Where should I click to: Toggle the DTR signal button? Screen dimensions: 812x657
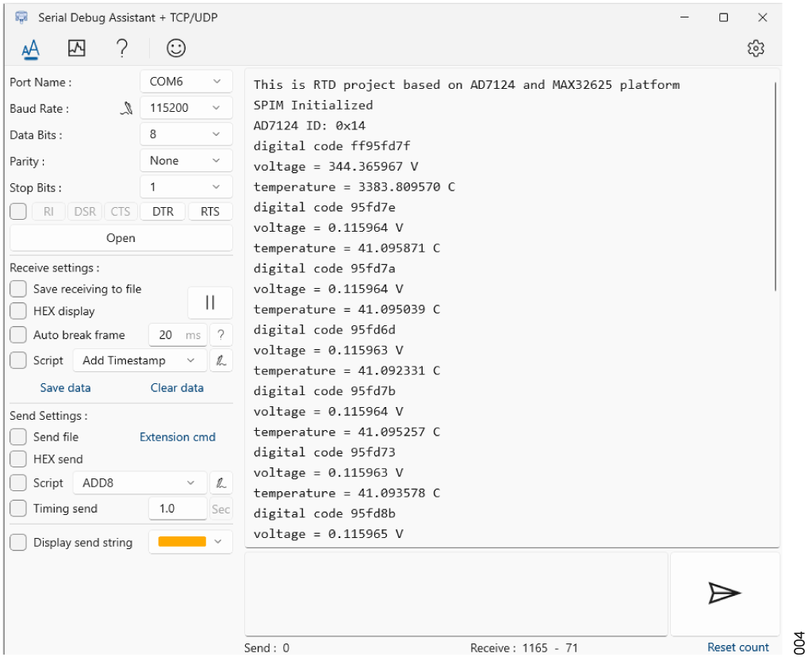[163, 212]
